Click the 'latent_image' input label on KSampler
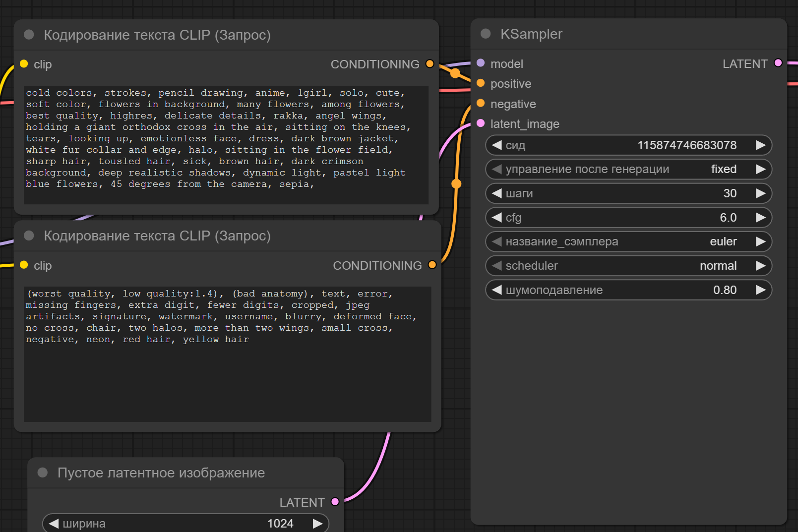 pyautogui.click(x=525, y=124)
